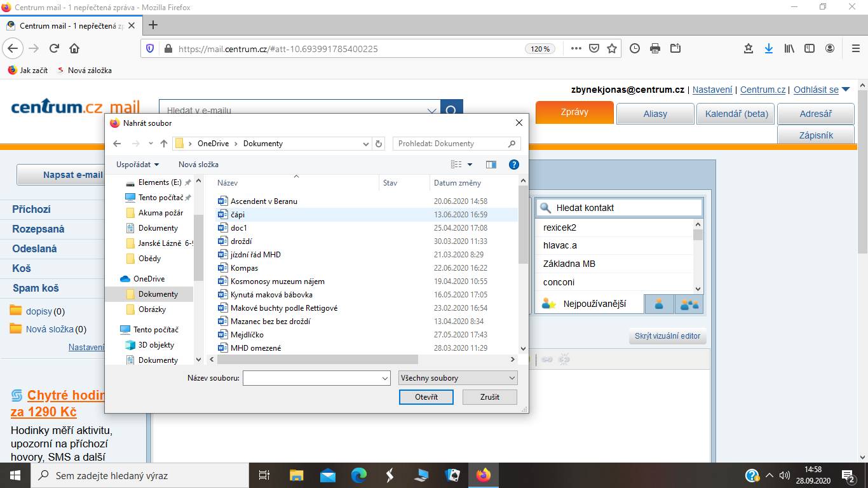Bookmark this page with star icon

pyautogui.click(x=612, y=48)
